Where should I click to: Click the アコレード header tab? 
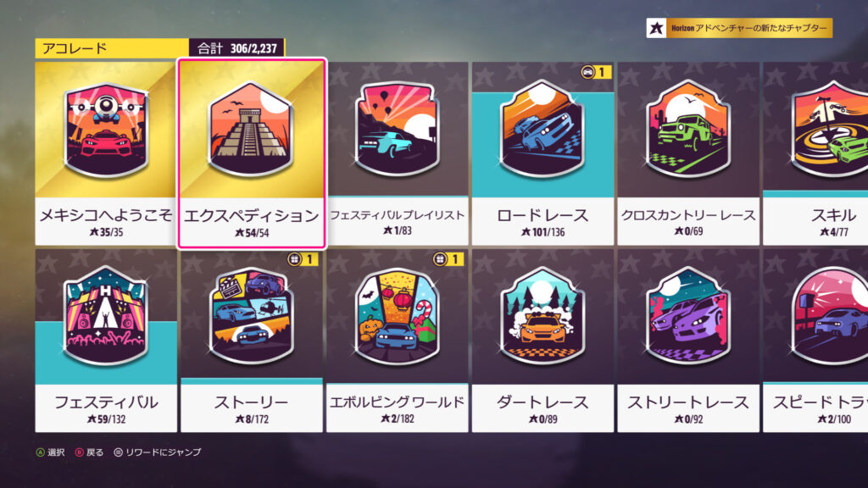pyautogui.click(x=112, y=48)
